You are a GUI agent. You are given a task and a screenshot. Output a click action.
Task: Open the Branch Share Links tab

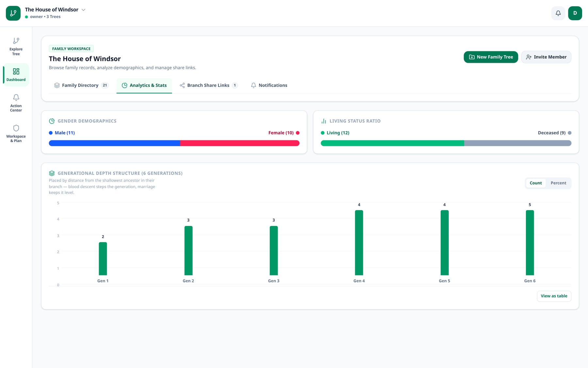click(x=208, y=85)
